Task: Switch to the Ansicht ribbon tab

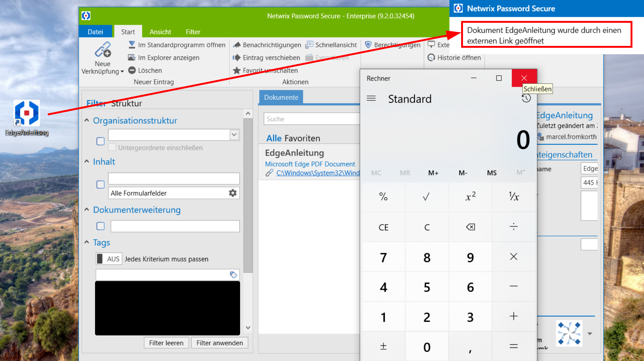Action: 160,32
